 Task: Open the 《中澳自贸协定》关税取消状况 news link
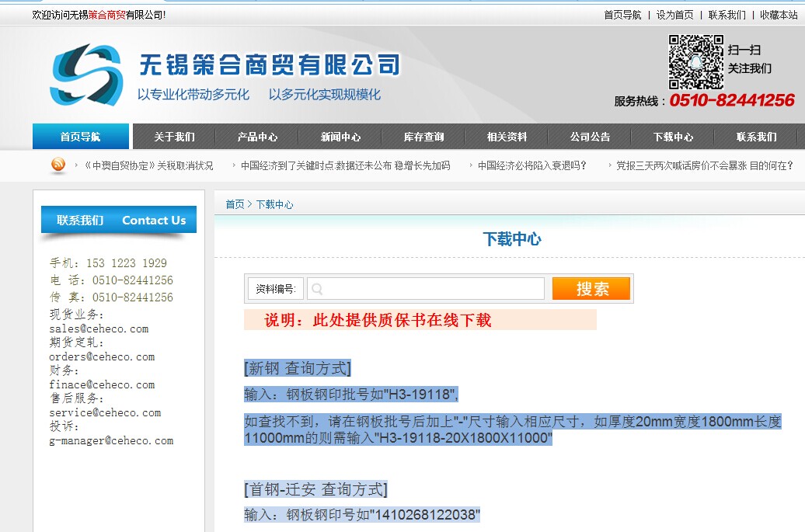tap(148, 165)
